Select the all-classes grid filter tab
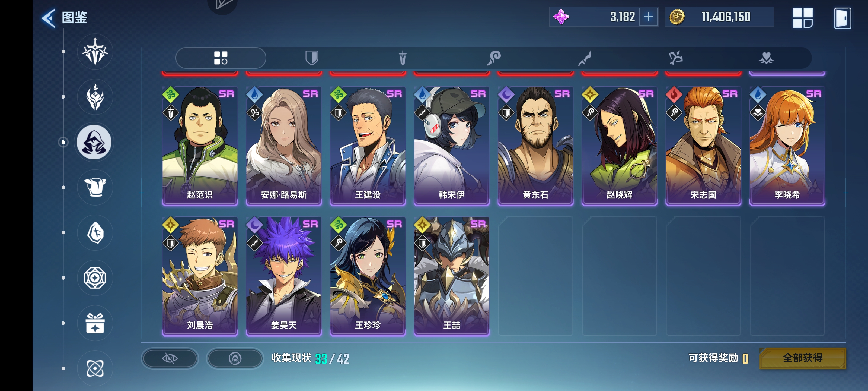Viewport: 868px width, 391px height. [221, 58]
